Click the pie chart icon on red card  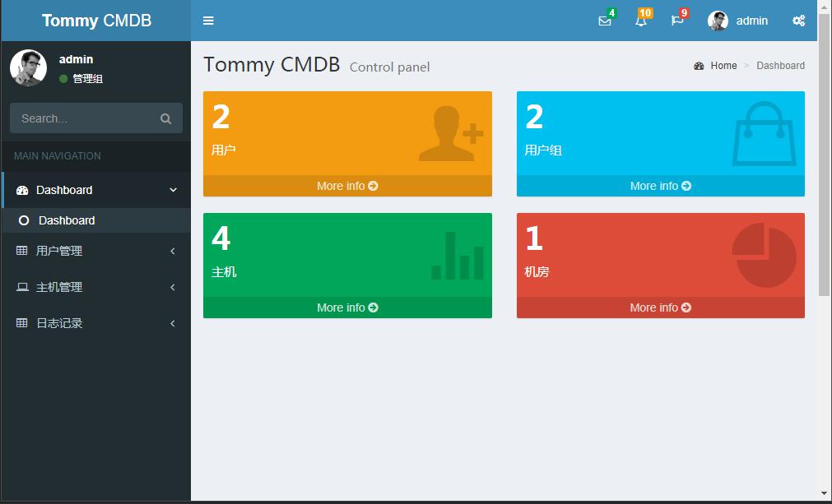(764, 256)
